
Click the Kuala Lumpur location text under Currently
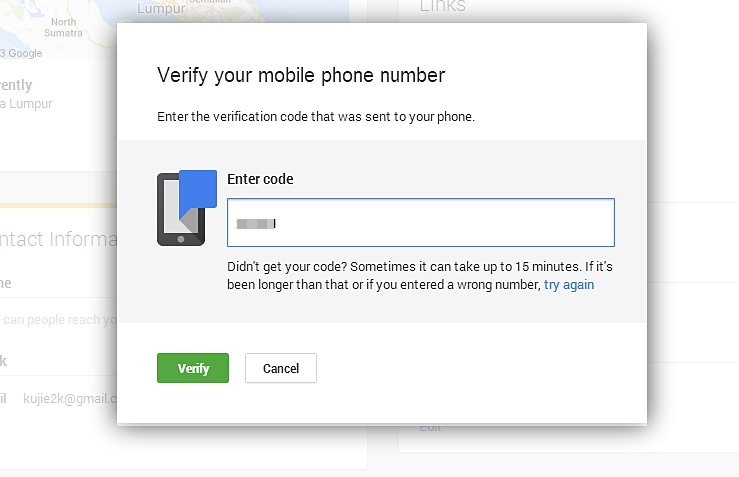click(28, 104)
